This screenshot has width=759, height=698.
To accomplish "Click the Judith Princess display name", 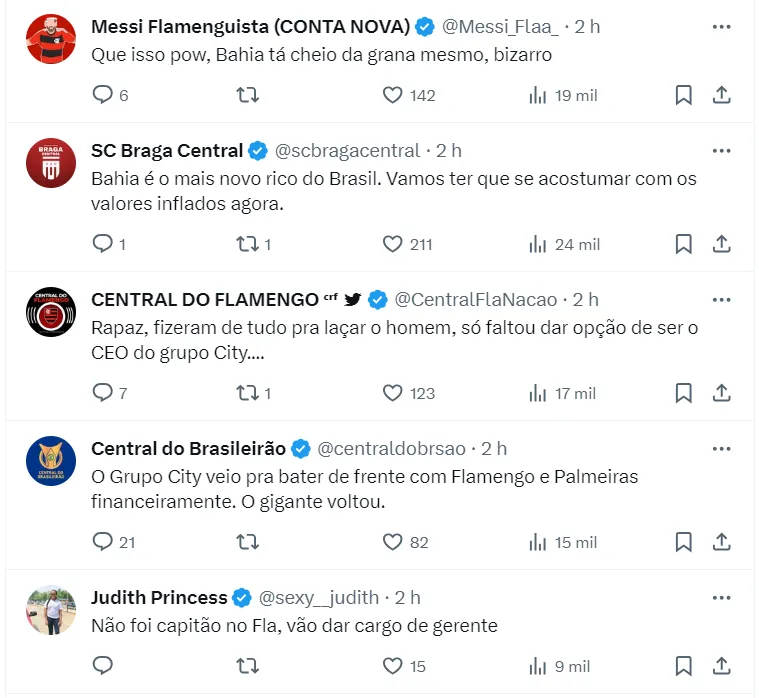I will coord(159,597).
